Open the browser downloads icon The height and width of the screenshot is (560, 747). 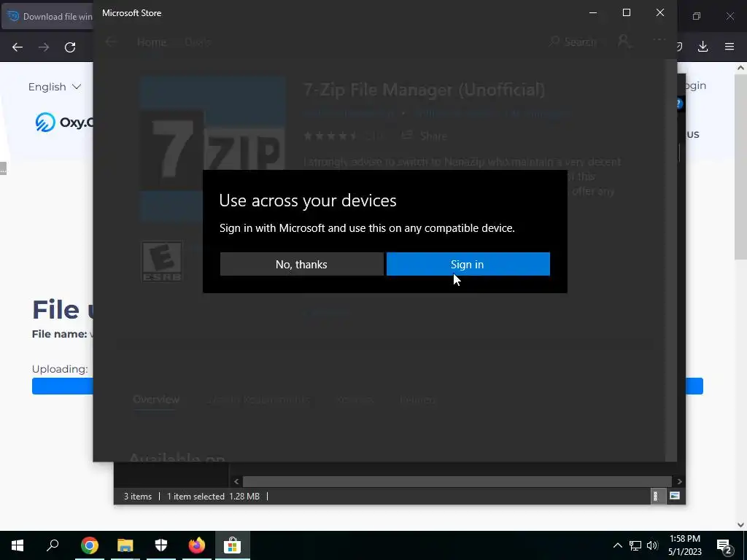[703, 47]
